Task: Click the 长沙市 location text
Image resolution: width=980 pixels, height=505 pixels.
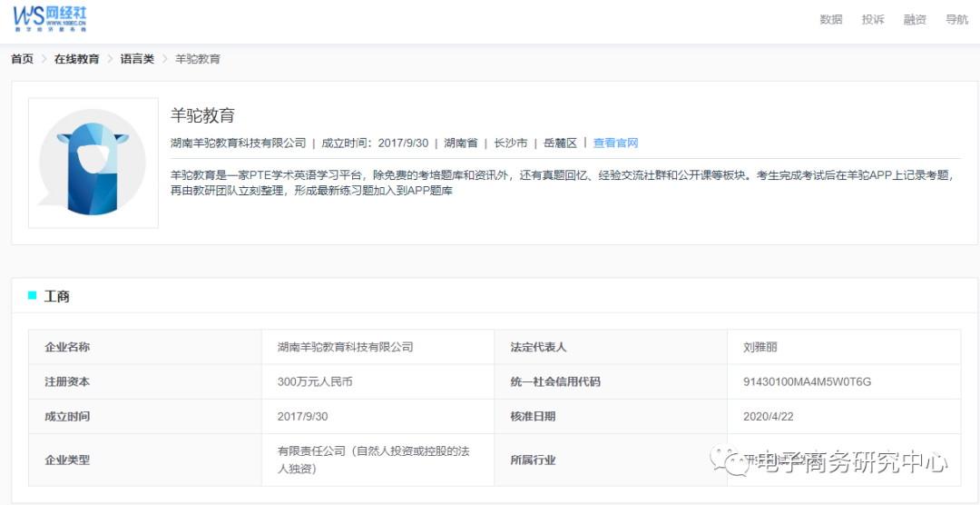Action: coord(511,143)
